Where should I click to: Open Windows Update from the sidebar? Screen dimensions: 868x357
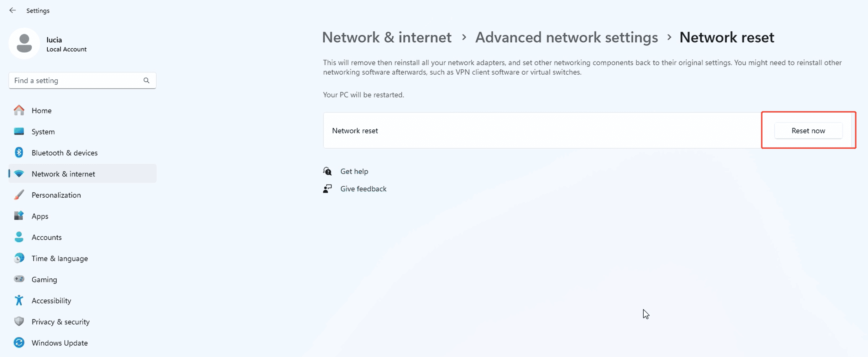click(59, 342)
